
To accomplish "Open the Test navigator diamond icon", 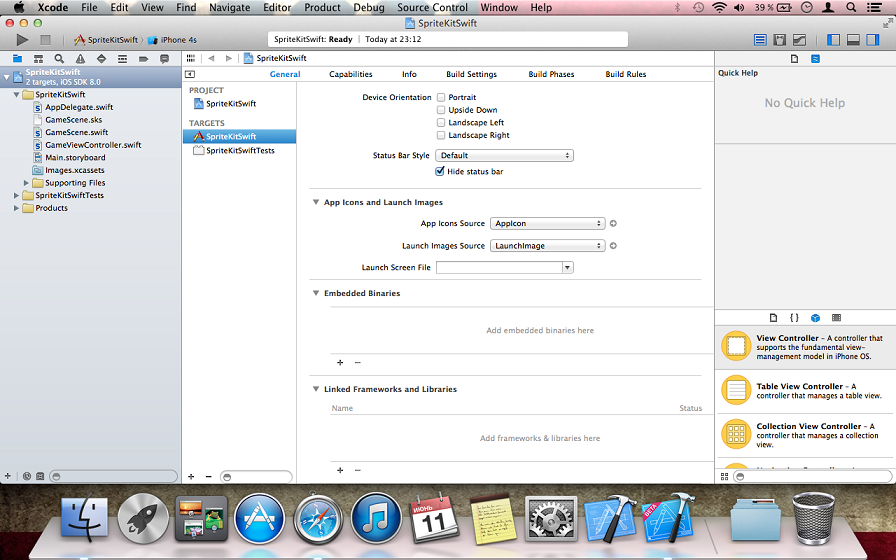I will click(x=101, y=58).
